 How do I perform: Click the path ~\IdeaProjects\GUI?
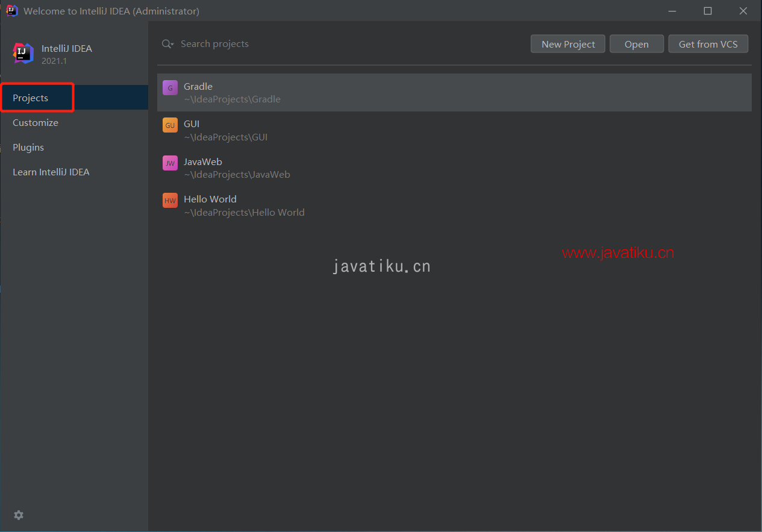pyautogui.click(x=226, y=137)
